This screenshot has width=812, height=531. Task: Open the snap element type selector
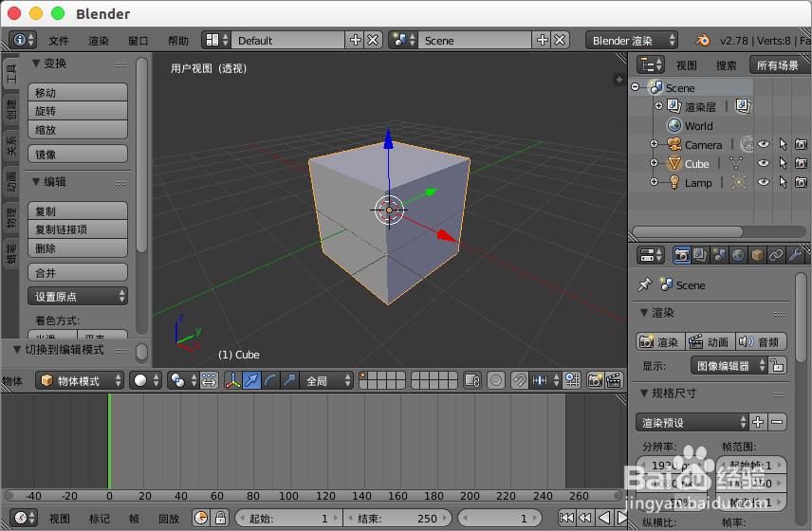coord(545,381)
